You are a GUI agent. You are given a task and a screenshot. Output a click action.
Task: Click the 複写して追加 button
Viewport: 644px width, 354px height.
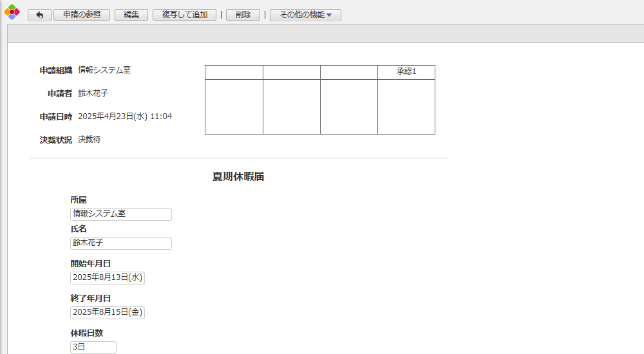[x=184, y=15]
